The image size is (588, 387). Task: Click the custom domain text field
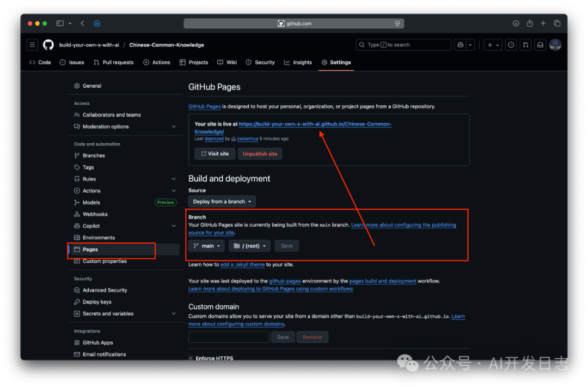(x=229, y=337)
